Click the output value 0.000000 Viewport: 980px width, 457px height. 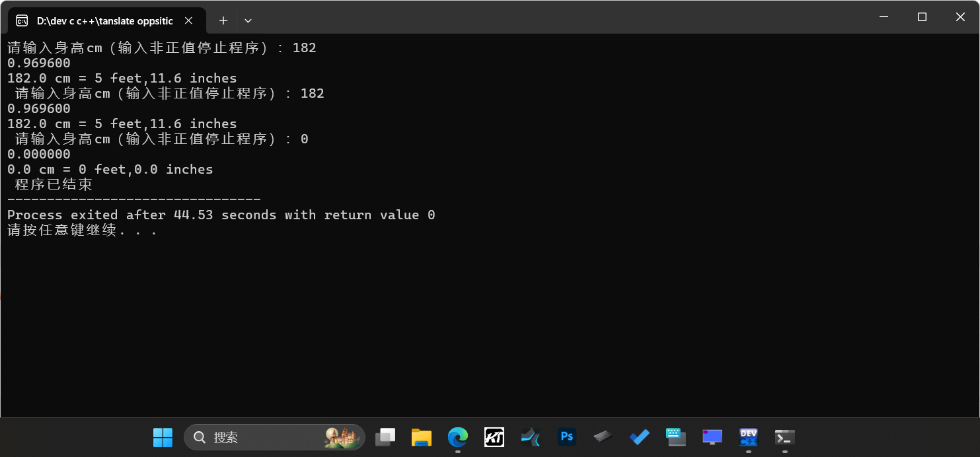[39, 155]
